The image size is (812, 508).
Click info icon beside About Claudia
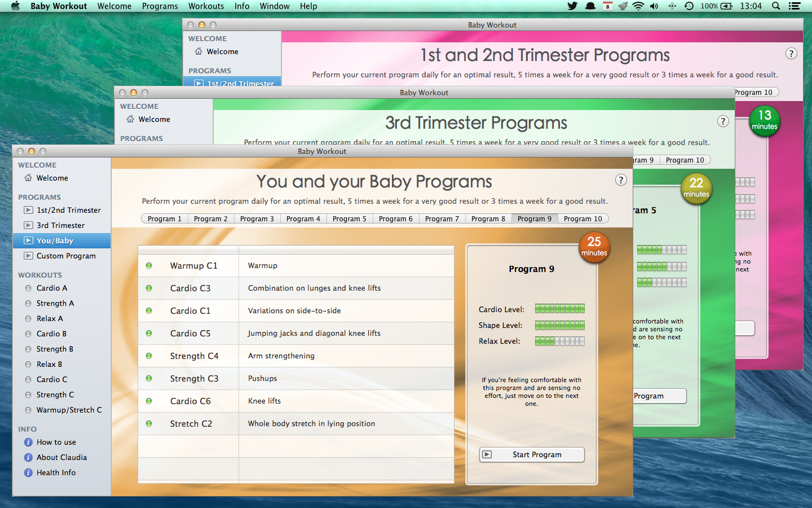(x=28, y=457)
